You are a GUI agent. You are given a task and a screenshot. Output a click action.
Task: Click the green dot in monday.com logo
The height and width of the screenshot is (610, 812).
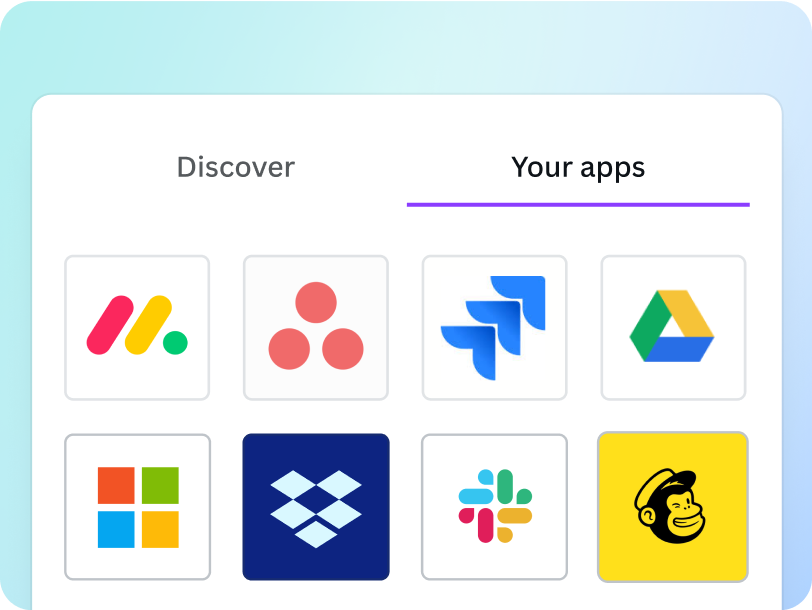coord(175,343)
